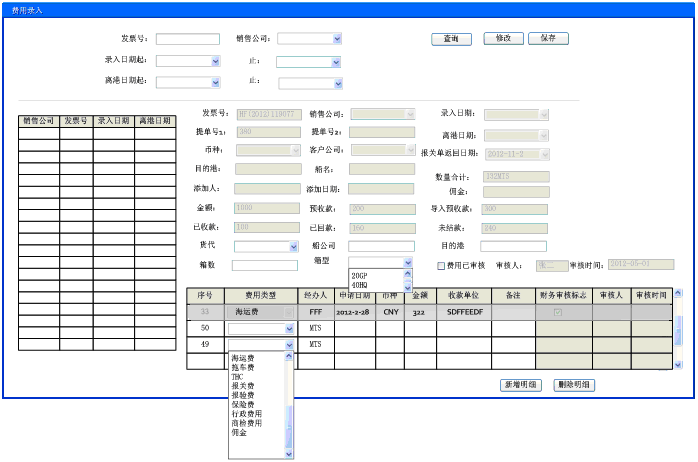Expand the 录入日期起 date dropdown
This screenshot has width=698, height=462.
pyautogui.click(x=215, y=61)
